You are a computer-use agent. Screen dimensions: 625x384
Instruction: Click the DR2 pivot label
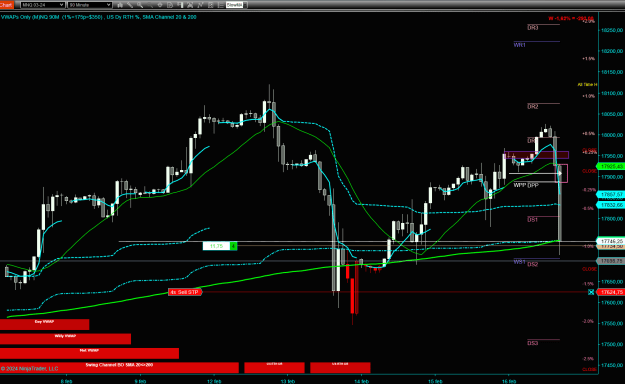(x=533, y=106)
